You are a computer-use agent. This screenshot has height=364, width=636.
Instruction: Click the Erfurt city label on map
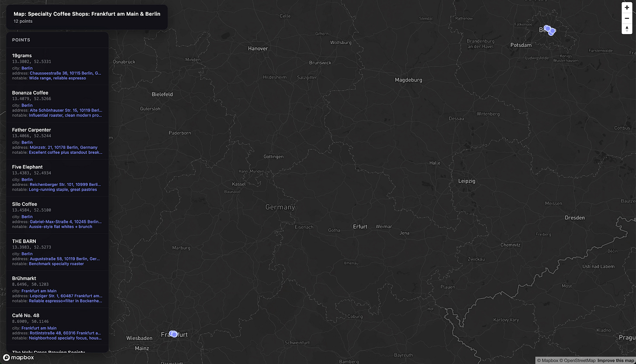tap(360, 227)
